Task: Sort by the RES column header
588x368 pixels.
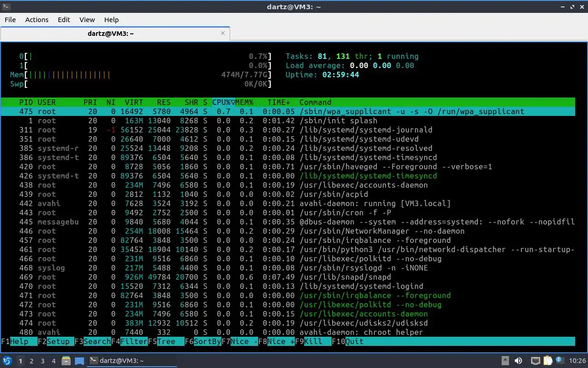Action: point(164,102)
